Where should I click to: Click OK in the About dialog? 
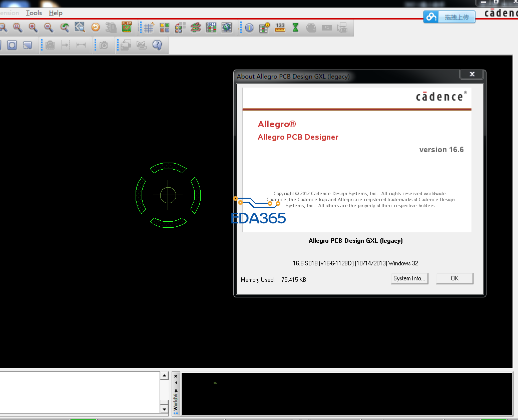(454, 278)
